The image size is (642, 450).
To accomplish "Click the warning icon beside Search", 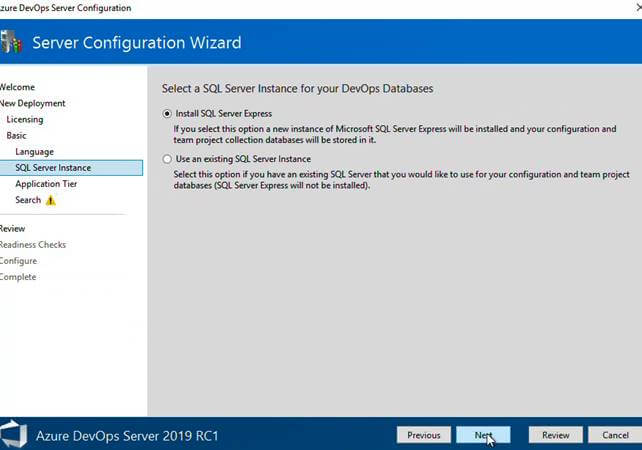I will pos(50,201).
